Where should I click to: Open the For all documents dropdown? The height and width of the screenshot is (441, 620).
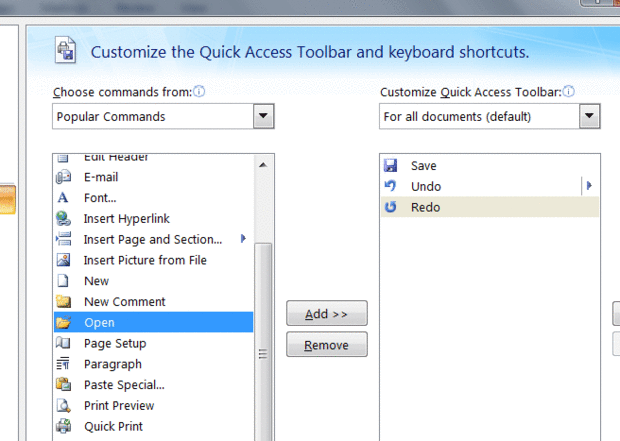(590, 117)
